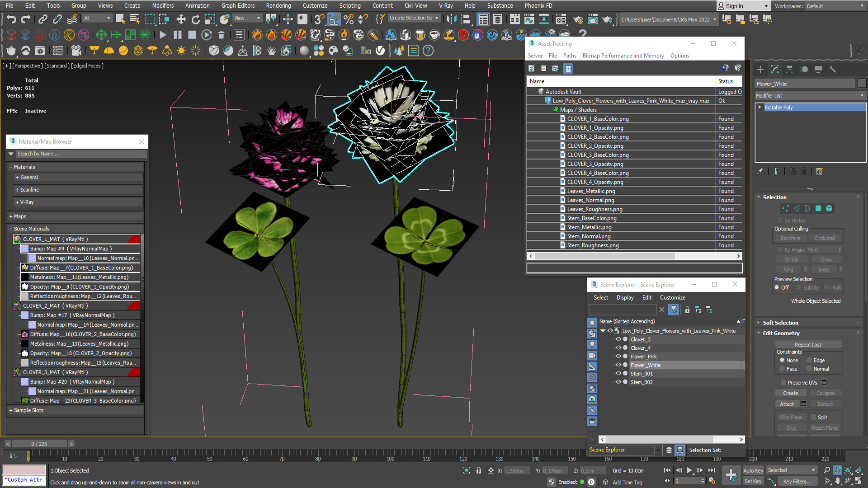Expand the Maps section in Material Browser
Viewport: 868px width, 488px height.
(x=75, y=216)
